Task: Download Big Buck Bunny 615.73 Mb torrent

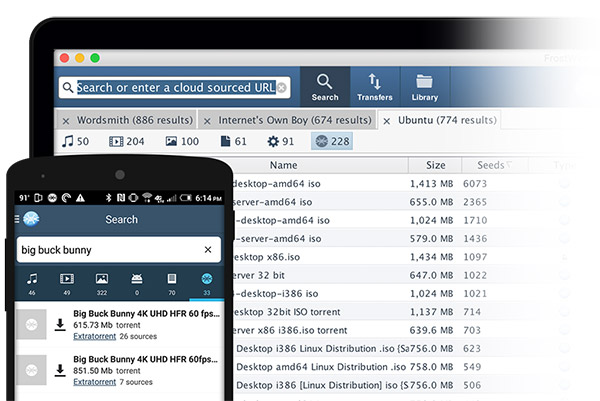Action: pos(60,325)
